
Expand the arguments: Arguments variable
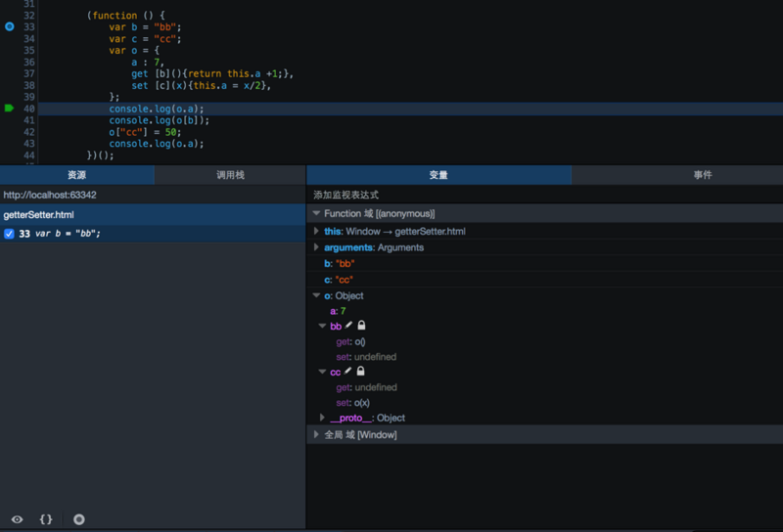[316, 247]
